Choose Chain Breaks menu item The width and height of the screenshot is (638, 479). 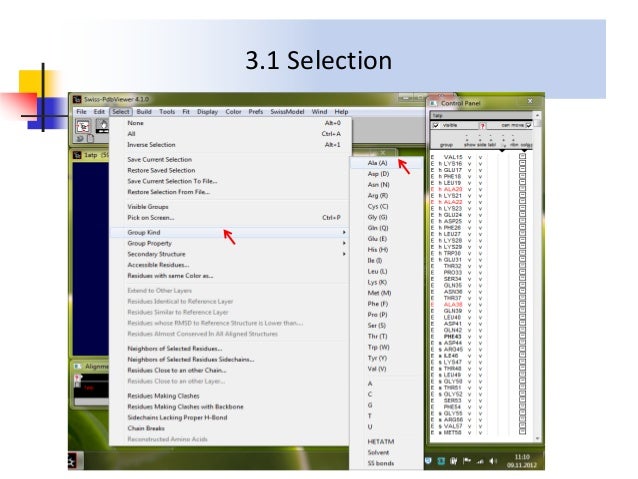tap(230, 429)
